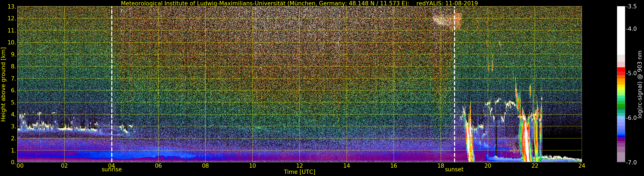Select the '10.' height axis tick label
644x176 pixels.
tap(12, 43)
